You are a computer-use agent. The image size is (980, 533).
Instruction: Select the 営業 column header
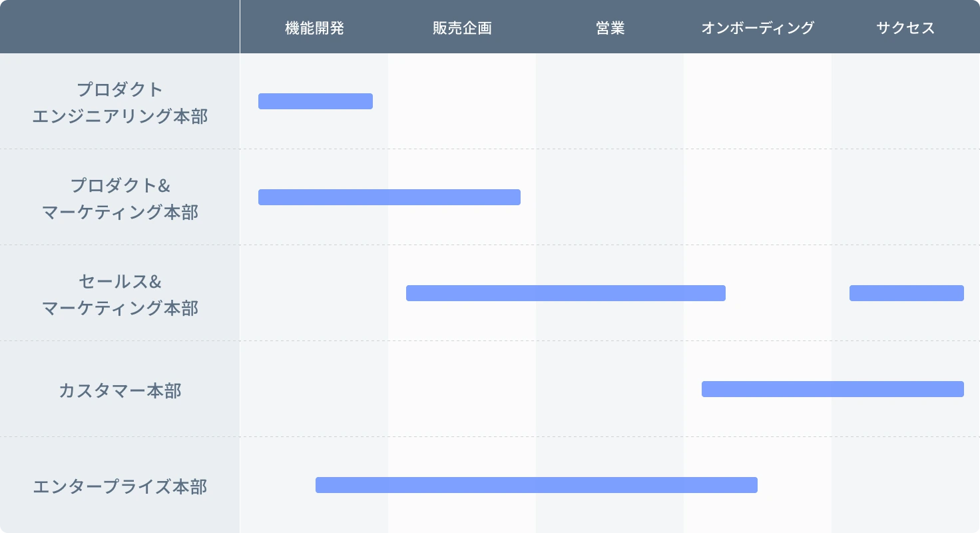[610, 28]
